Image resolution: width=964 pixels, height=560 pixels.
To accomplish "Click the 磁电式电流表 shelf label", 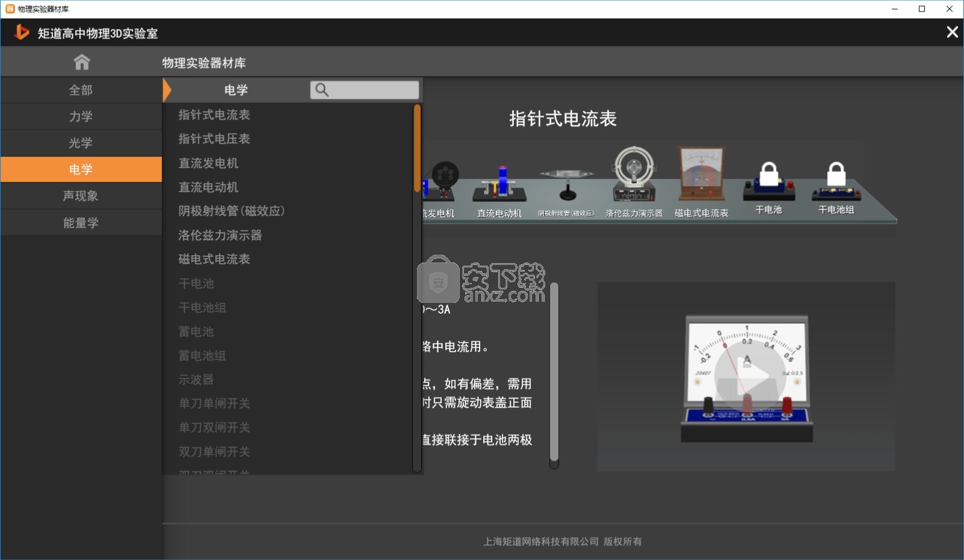I will pos(701,213).
